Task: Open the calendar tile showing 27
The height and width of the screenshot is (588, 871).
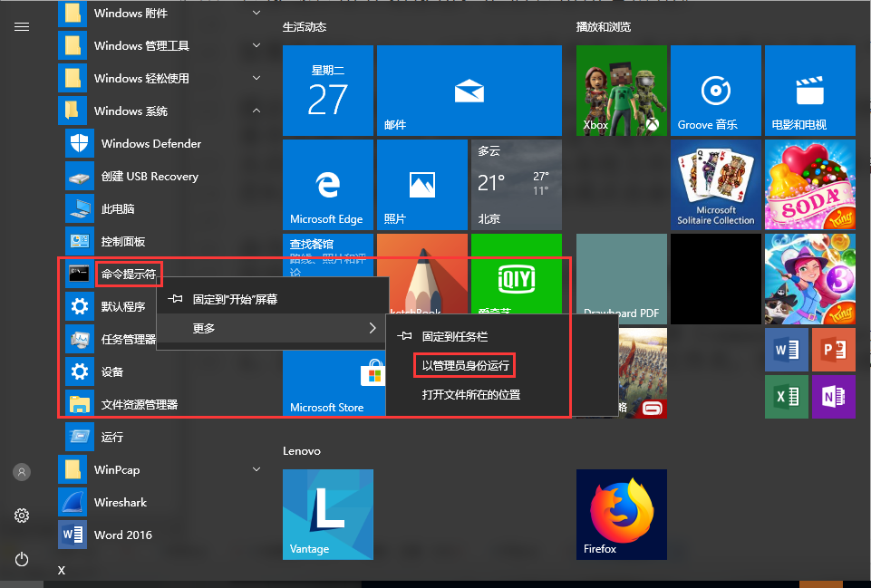Action: point(327,91)
